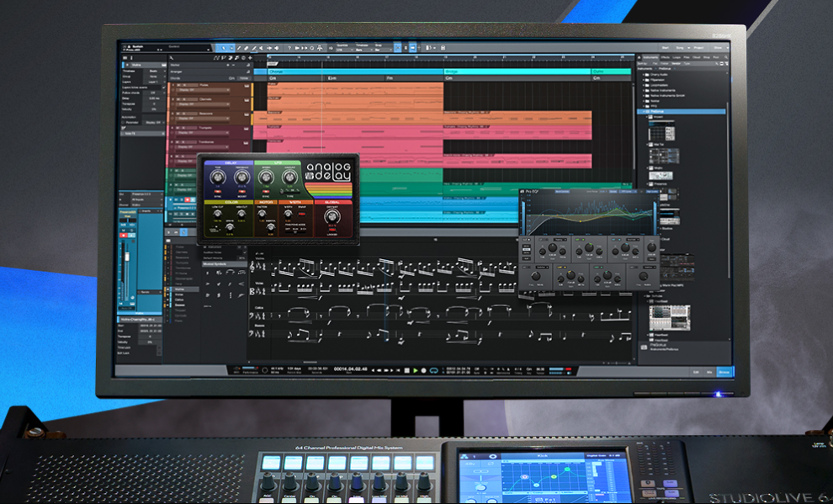
Task: Open the Loops tab in the browser
Action: tap(677, 56)
